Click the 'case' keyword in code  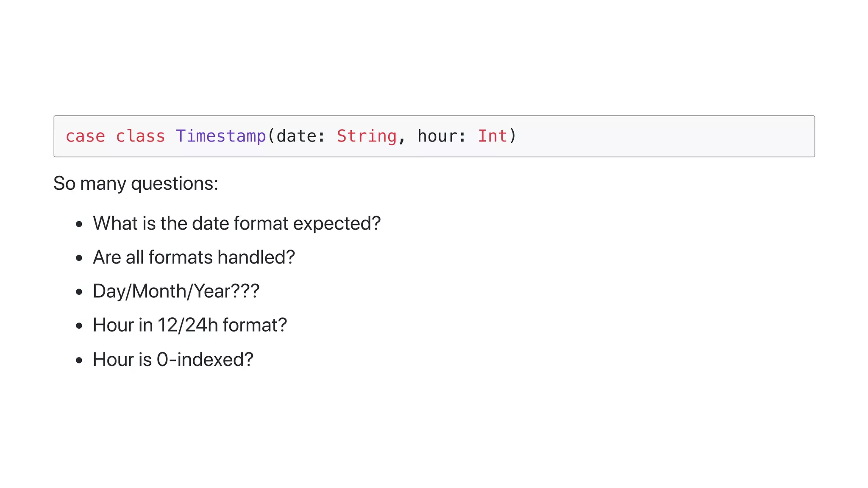pyautogui.click(x=85, y=136)
